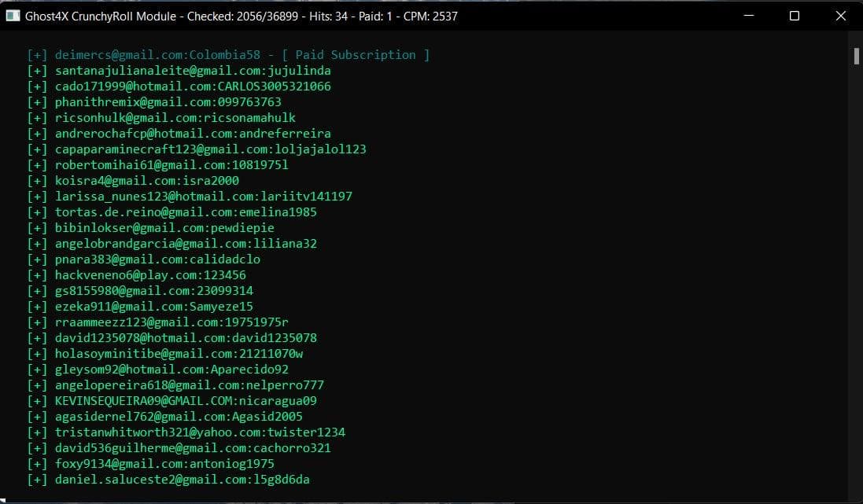The width and height of the screenshot is (863, 504).
Task: Click the console app icon in title bar
Action: (x=13, y=16)
